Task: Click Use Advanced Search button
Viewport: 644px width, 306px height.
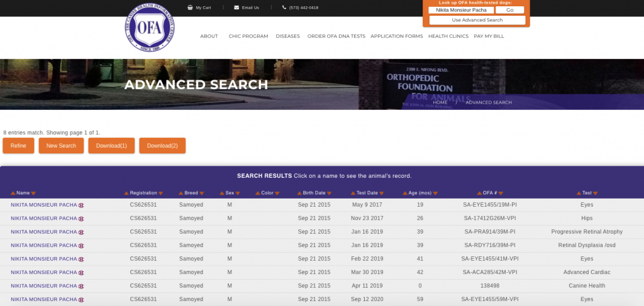Action: coord(477,20)
